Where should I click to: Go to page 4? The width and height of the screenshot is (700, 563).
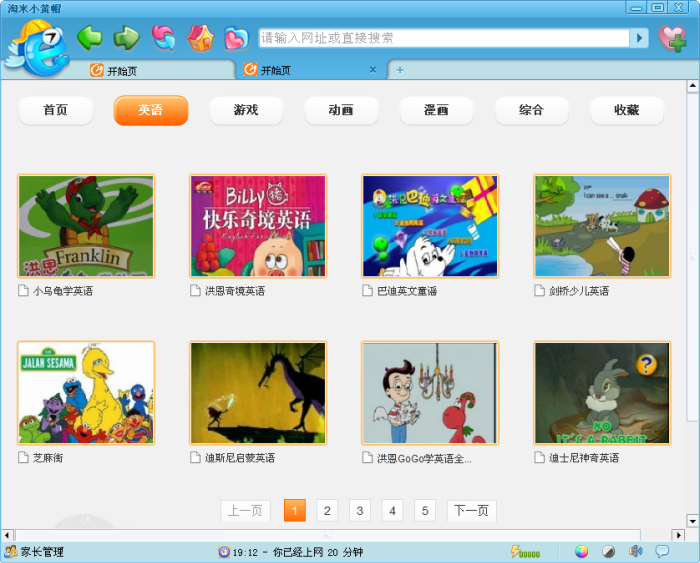pyautogui.click(x=392, y=510)
